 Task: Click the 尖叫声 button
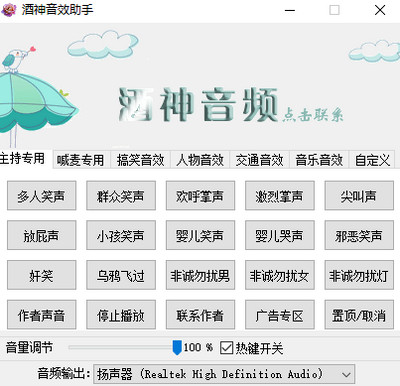pyautogui.click(x=359, y=196)
